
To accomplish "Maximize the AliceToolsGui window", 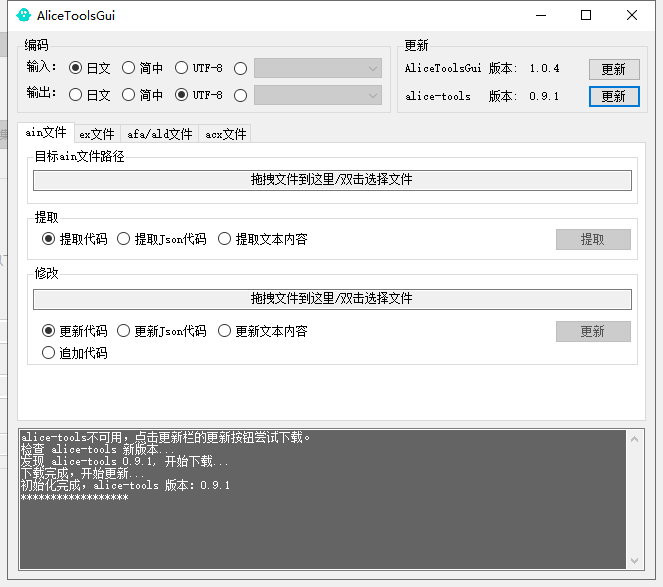I will coord(586,15).
